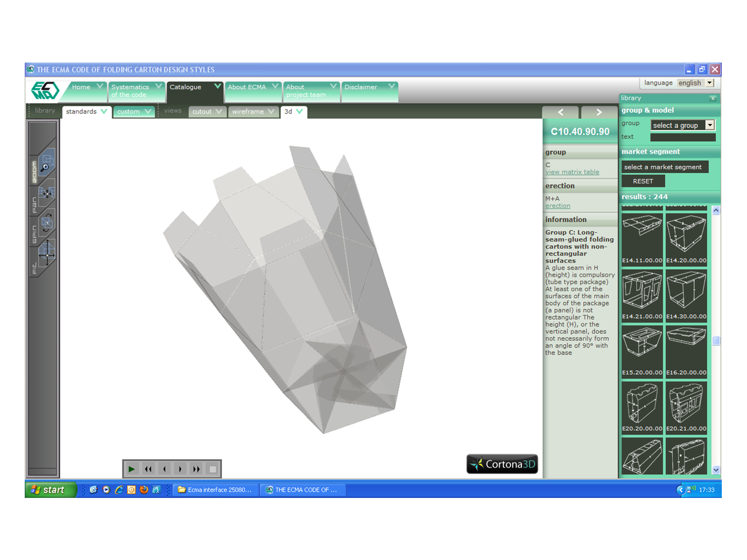
Task: Stop the animation playback
Action: [x=213, y=469]
